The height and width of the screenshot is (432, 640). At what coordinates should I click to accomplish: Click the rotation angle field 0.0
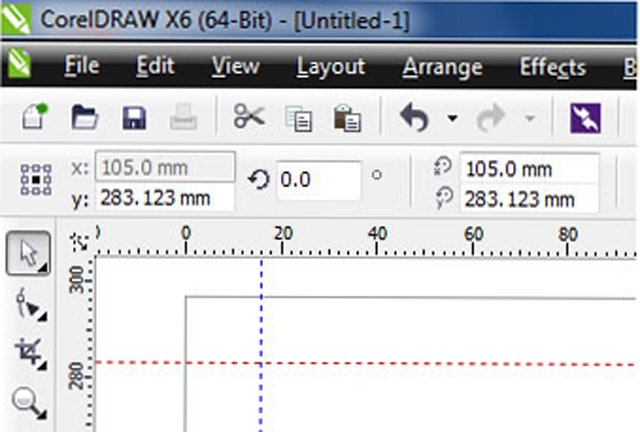click(x=318, y=180)
